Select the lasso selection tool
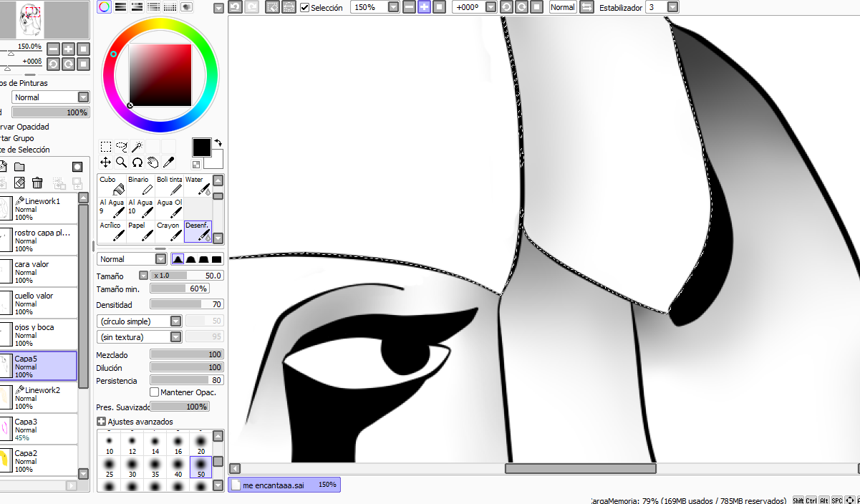 pos(122,147)
